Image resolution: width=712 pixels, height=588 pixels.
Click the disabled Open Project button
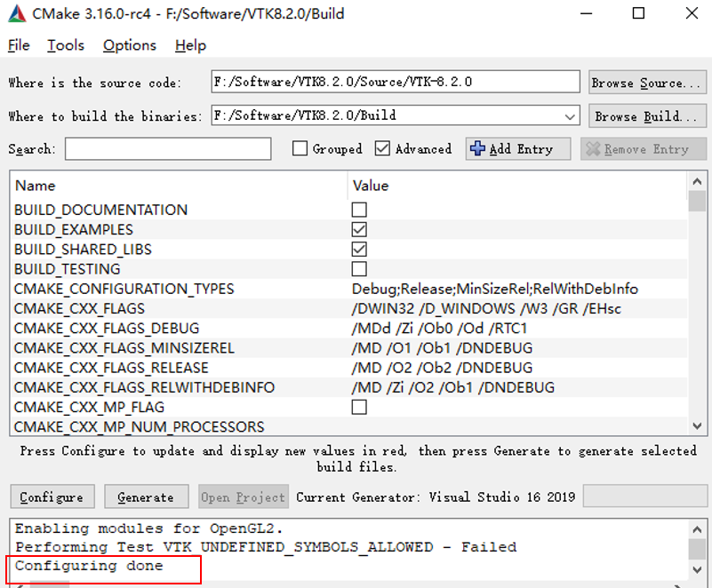244,497
